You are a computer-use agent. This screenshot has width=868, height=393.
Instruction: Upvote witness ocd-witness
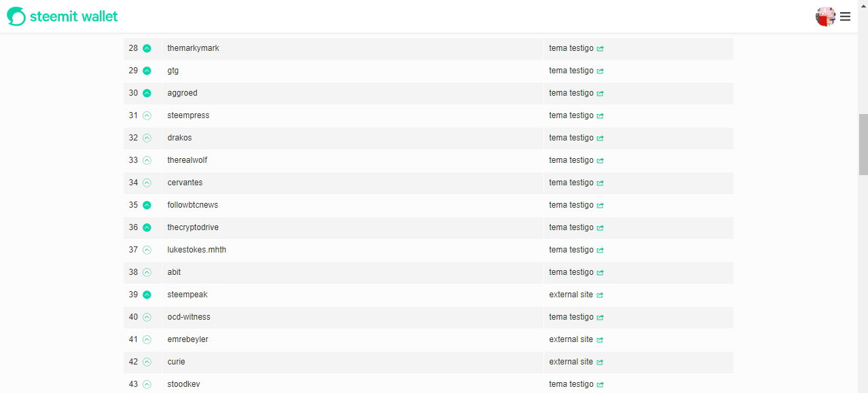click(147, 317)
